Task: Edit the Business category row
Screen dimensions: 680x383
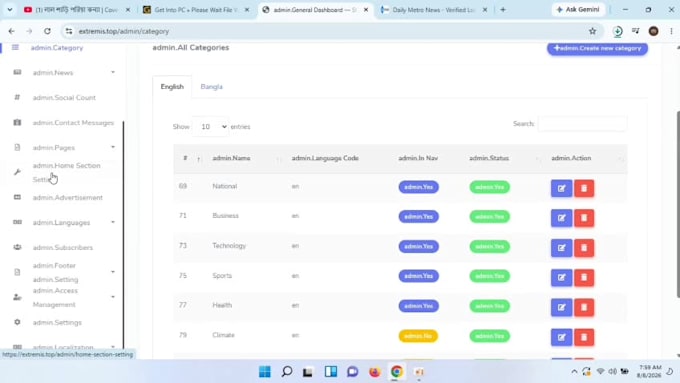Action: pyautogui.click(x=561, y=218)
